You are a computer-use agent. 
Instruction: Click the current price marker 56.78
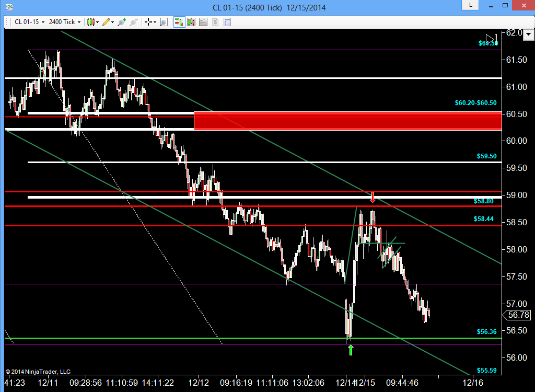click(517, 315)
